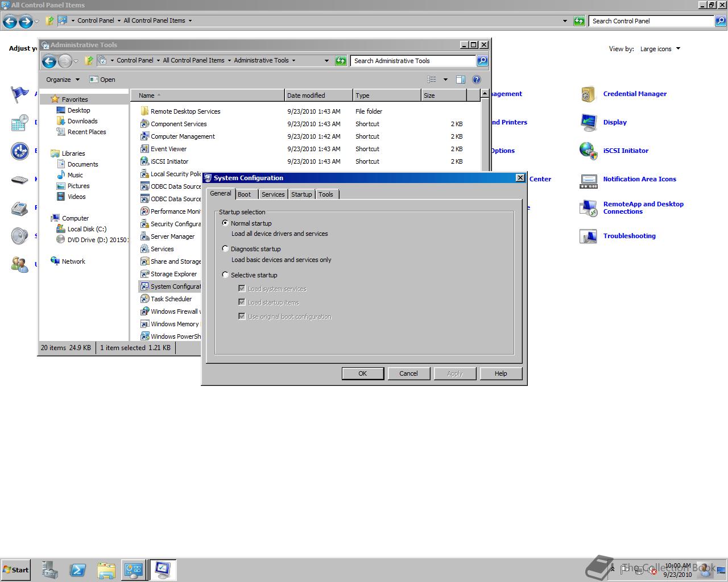Switch to the Startup tab

tap(301, 194)
